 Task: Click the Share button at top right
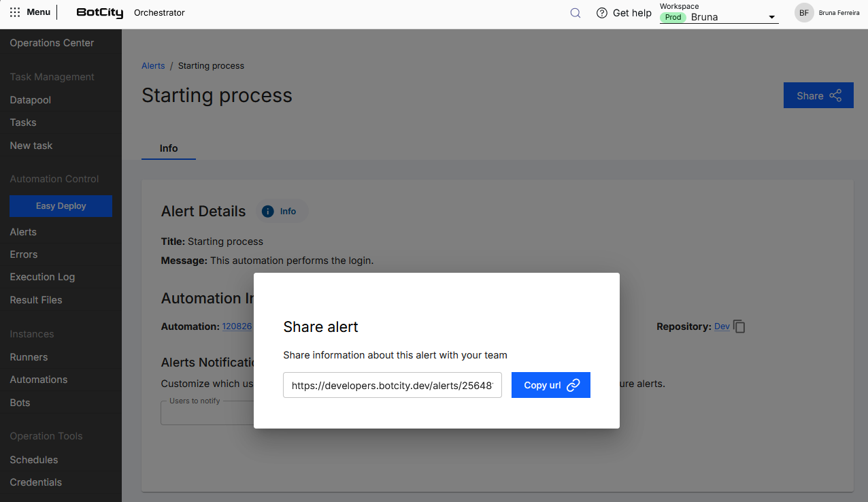click(818, 96)
